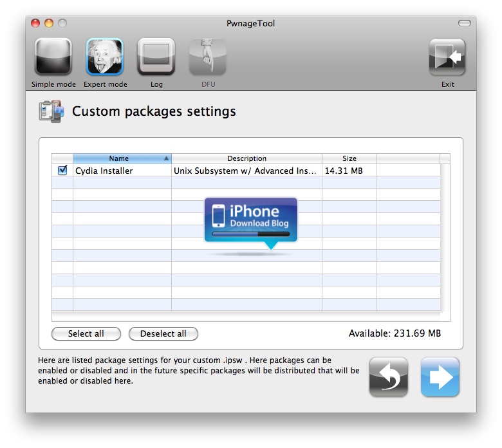Switch to Simple mode
This screenshot has height=448, width=502.
[x=53, y=57]
